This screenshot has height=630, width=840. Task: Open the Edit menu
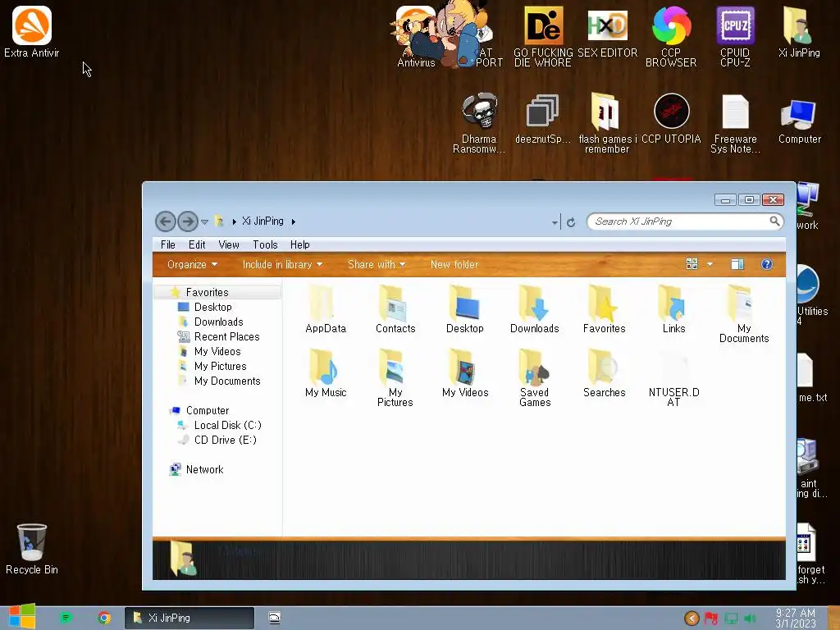click(x=197, y=244)
